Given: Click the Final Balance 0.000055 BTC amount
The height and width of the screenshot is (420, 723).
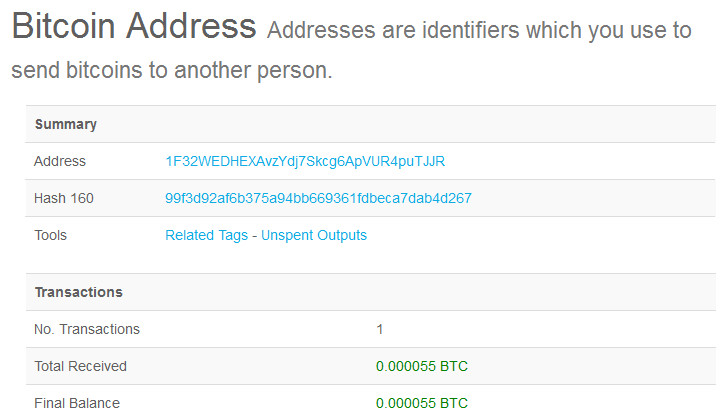Looking at the screenshot, I should tap(421, 403).
